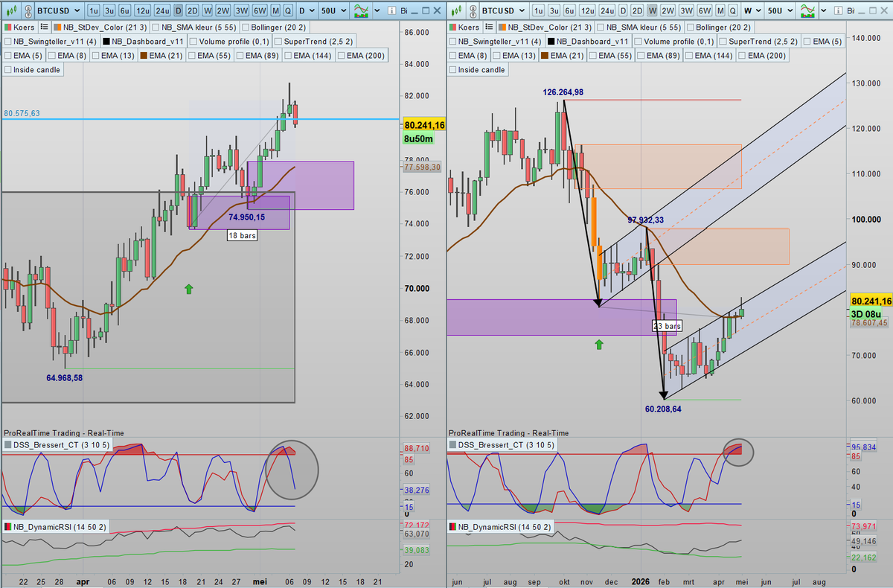
Task: Select 12u timeframe in weekly chart
Action: click(x=587, y=11)
